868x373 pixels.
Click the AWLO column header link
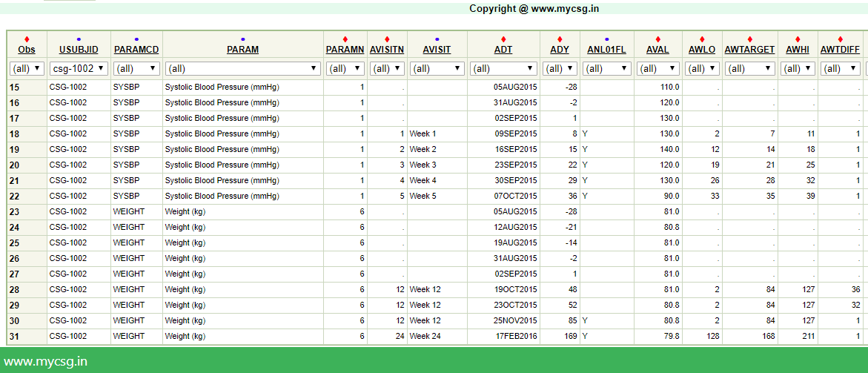coord(701,50)
